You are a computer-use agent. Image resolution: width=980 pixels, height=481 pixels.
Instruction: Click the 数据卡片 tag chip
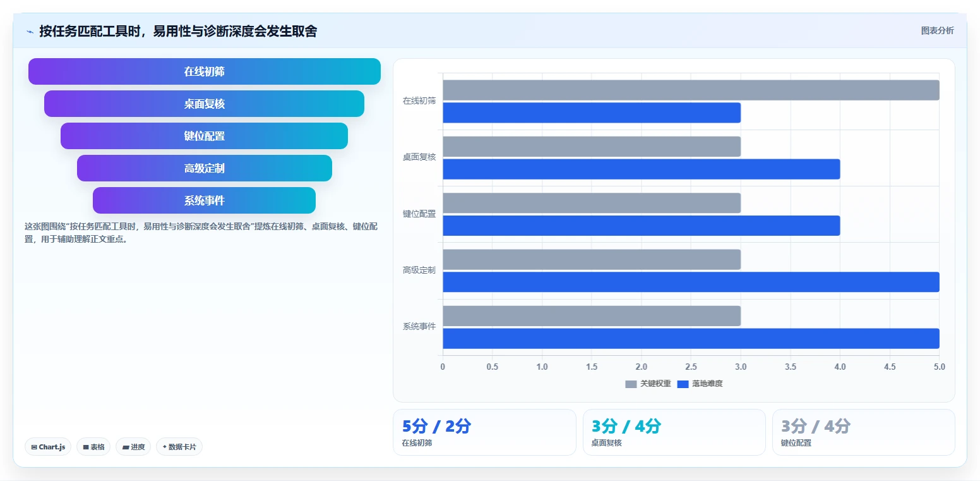[179, 447]
